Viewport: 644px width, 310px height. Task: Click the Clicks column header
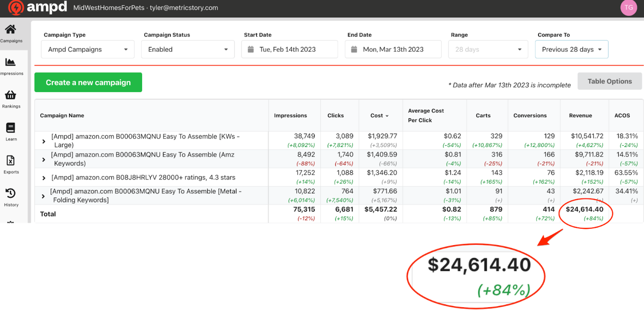[336, 116]
